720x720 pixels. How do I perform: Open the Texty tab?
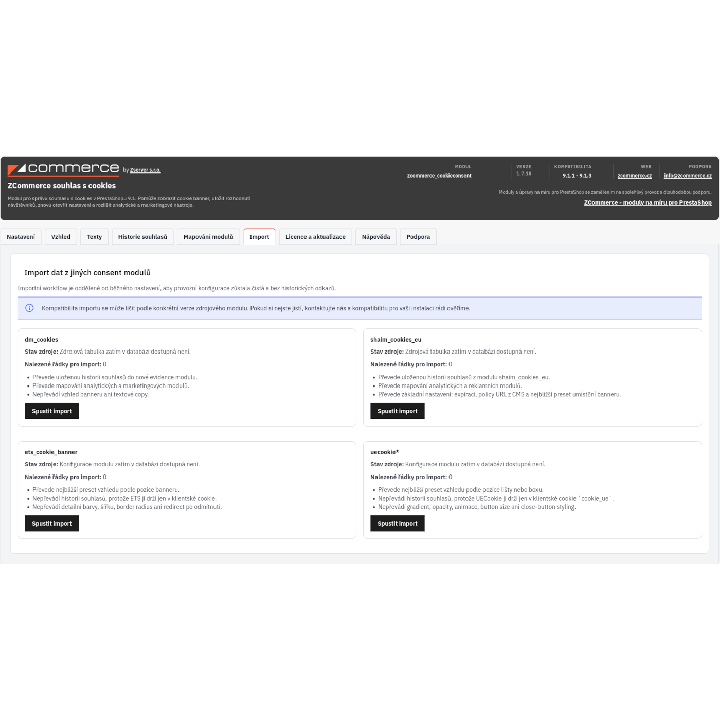95,237
